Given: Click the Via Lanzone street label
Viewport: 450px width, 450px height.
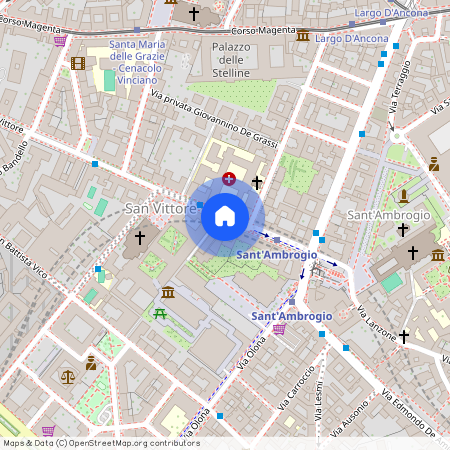Looking at the screenshot, I should (377, 323).
